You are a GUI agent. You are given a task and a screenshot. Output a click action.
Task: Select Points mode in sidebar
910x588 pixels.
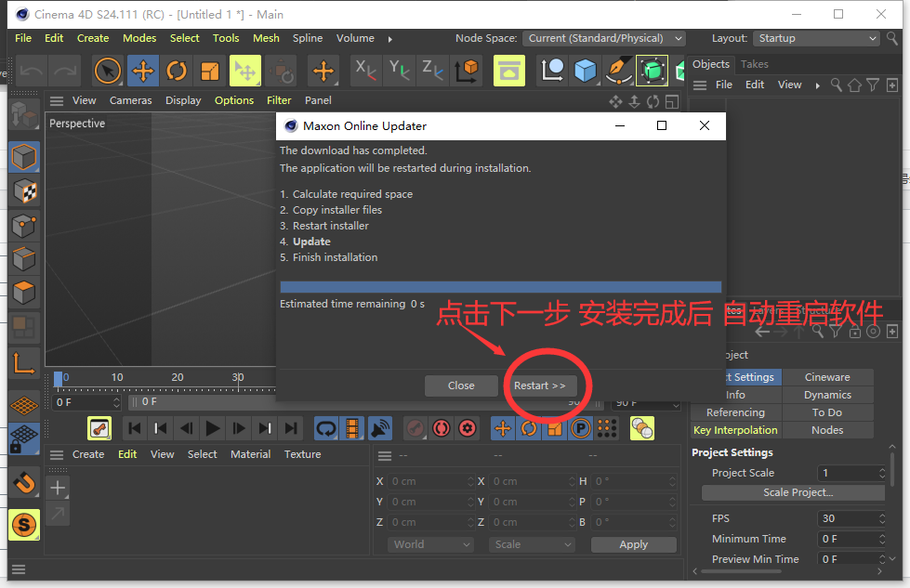click(24, 226)
